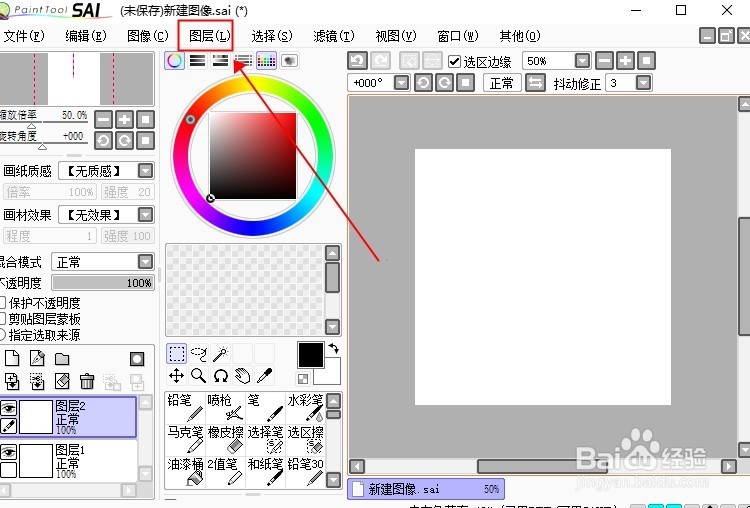Open the 编辑(E) menu

(x=86, y=36)
